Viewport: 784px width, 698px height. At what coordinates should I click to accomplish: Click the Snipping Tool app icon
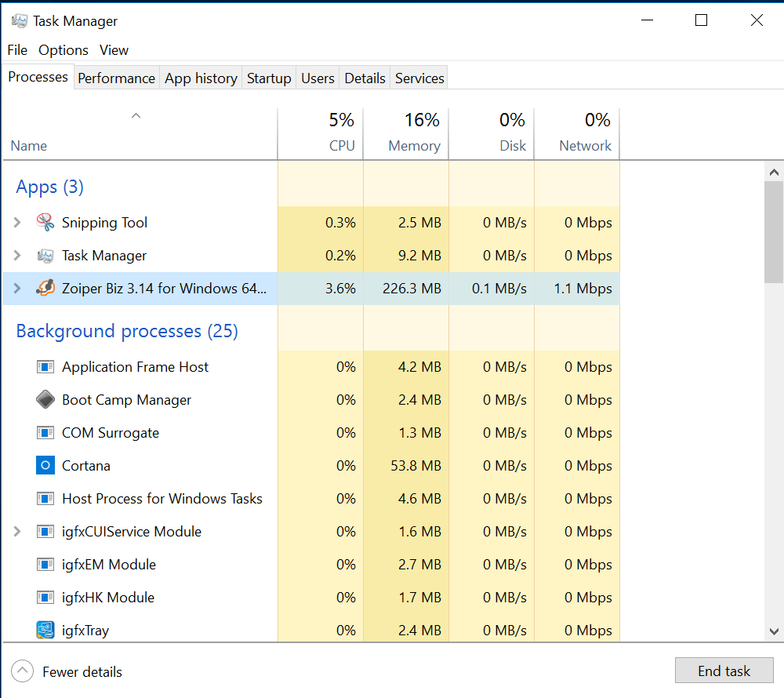(45, 222)
